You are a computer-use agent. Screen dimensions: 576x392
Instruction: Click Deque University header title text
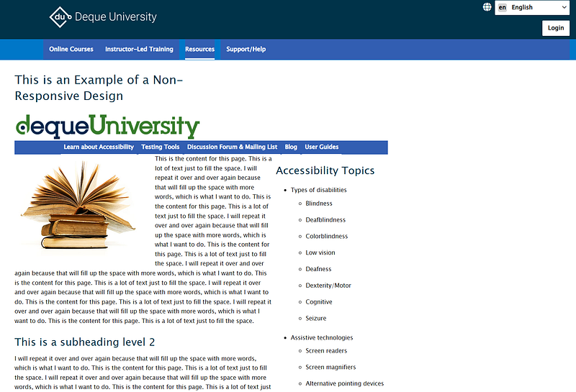coord(115,17)
